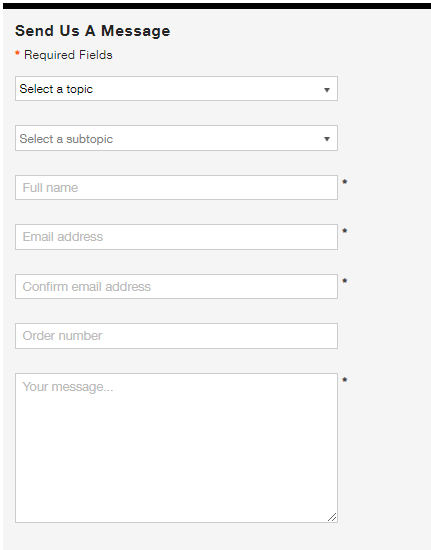This screenshot has height=550, width=431.
Task: Select the Confirm email address field
Action: click(176, 287)
